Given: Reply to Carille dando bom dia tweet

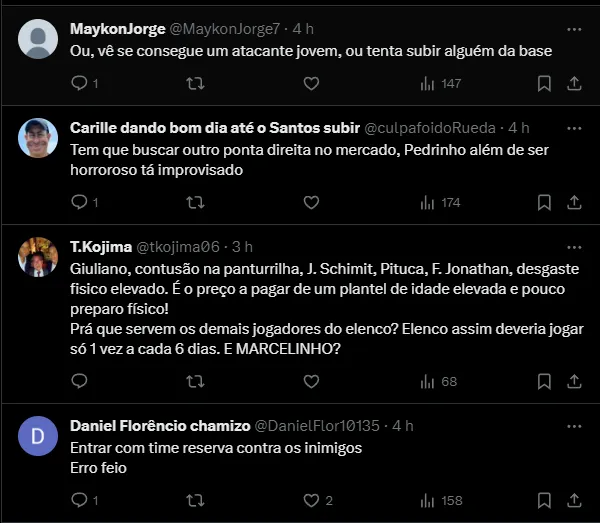Looking at the screenshot, I should click(80, 202).
